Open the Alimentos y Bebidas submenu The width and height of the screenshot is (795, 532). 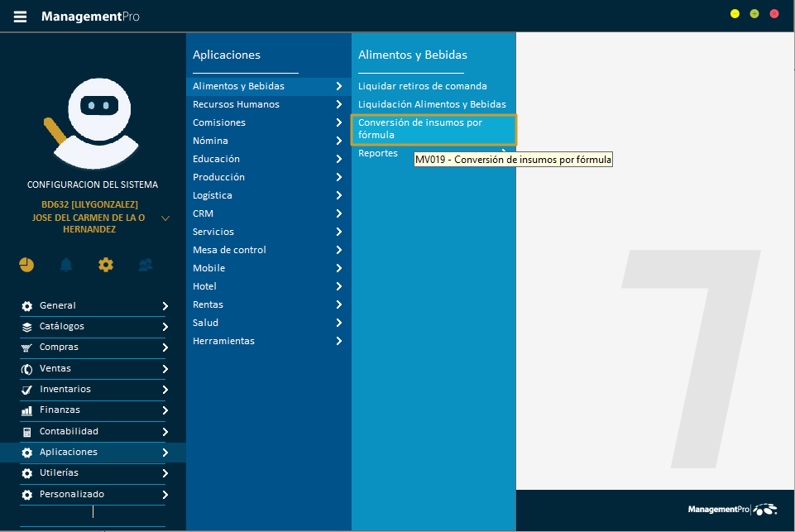269,86
